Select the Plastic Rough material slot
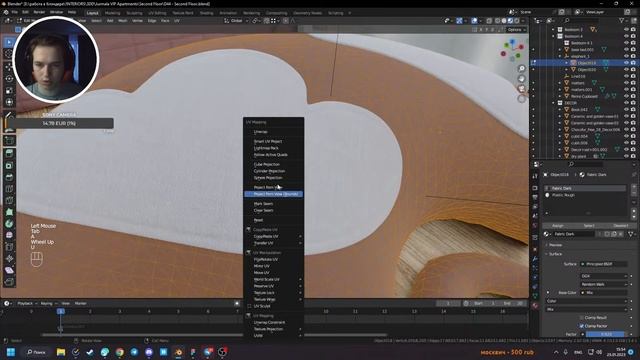The width and height of the screenshot is (640, 360). click(585, 195)
